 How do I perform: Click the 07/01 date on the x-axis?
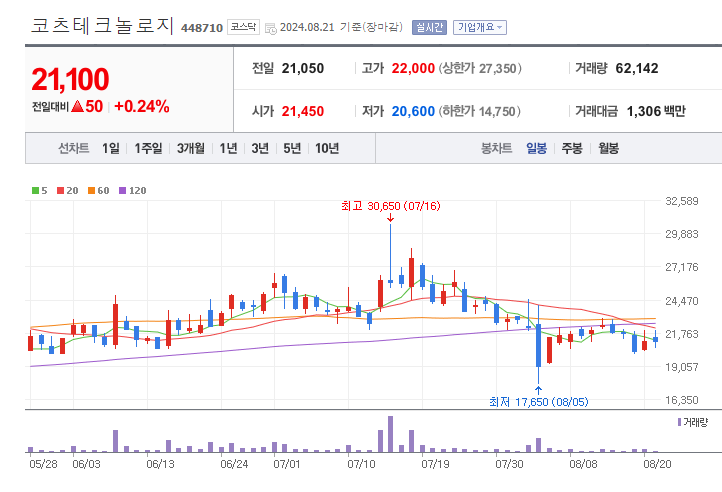coord(286,464)
